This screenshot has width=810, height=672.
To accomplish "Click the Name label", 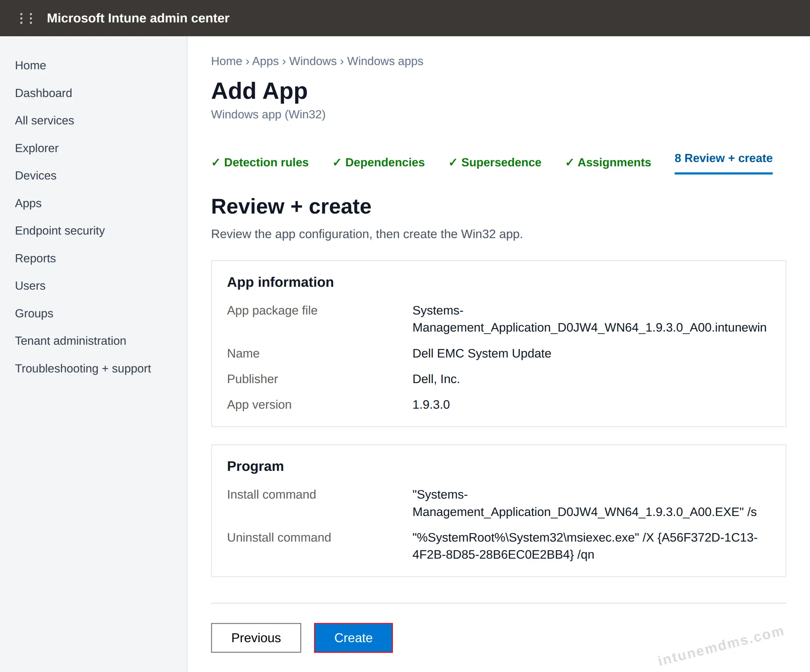I will coord(243,353).
